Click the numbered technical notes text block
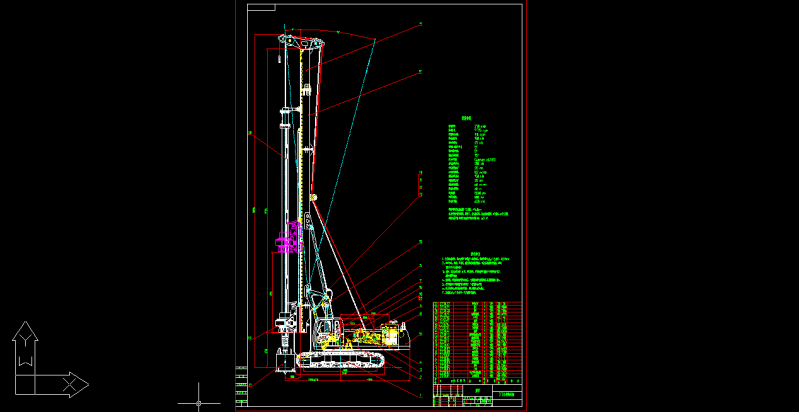 tap(478, 273)
